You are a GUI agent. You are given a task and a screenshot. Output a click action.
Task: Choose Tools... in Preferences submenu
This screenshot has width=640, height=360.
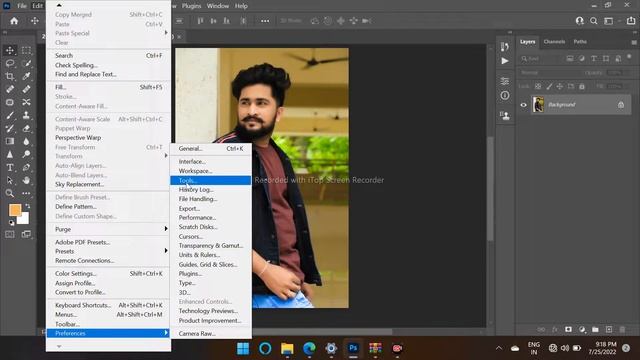click(211, 180)
